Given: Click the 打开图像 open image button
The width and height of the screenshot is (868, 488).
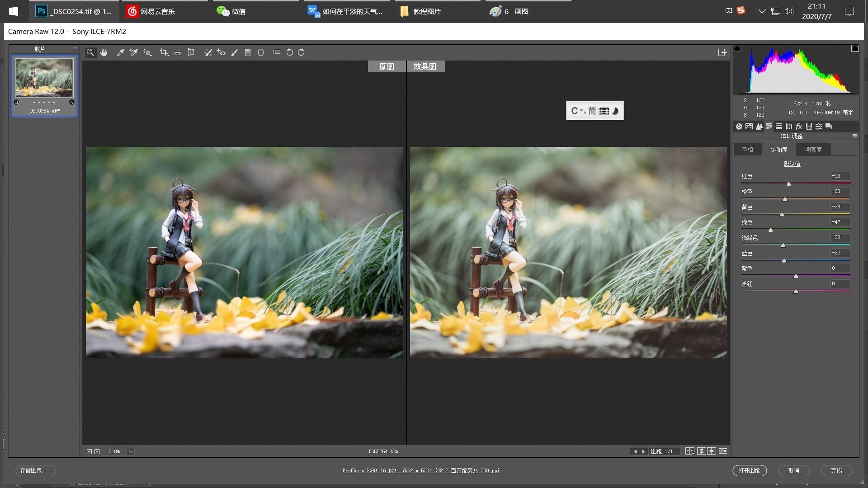Looking at the screenshot, I should (x=749, y=470).
